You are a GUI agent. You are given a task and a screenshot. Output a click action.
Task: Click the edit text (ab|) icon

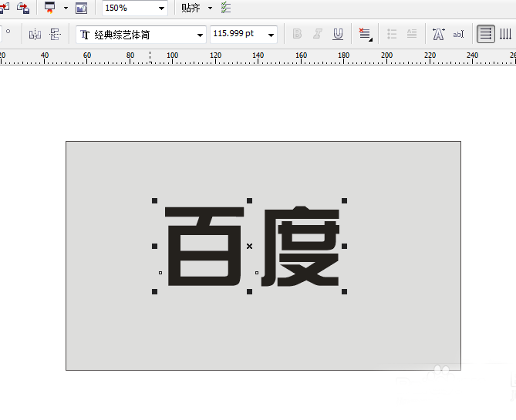[x=458, y=34]
